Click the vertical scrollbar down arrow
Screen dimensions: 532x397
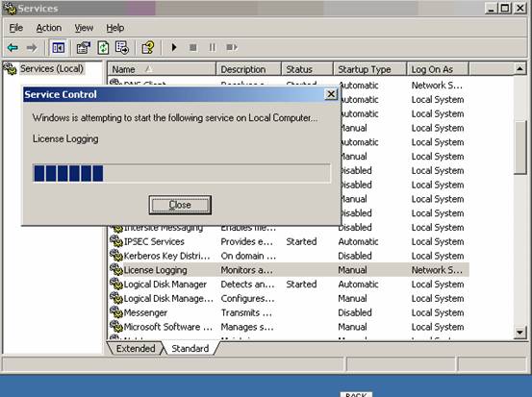pos(519,333)
